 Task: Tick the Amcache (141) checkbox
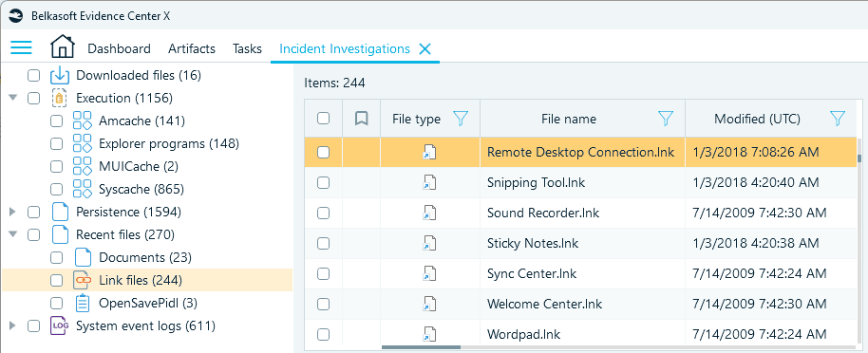56,121
